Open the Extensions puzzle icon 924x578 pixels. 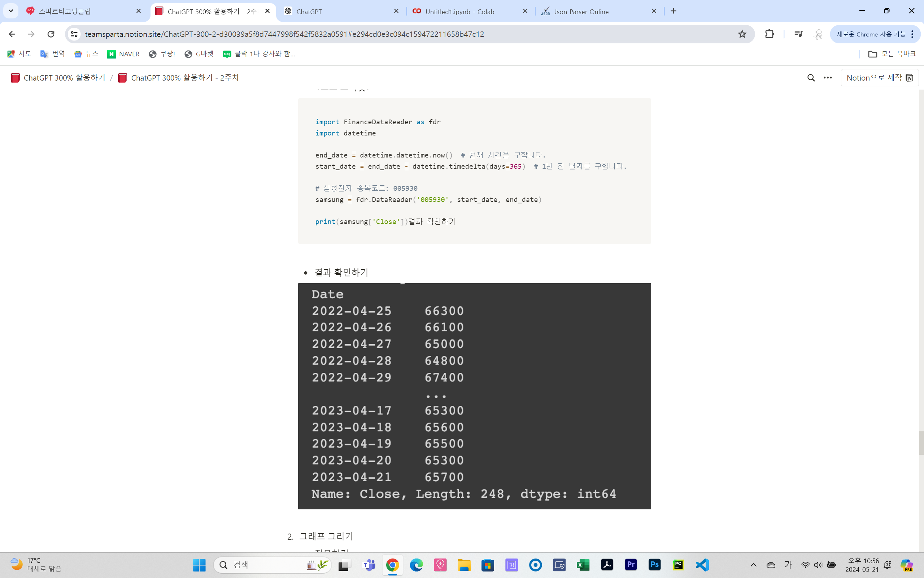pyautogui.click(x=770, y=34)
